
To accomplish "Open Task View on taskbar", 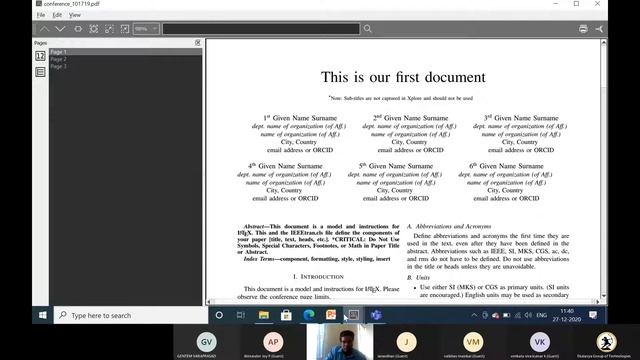I will 241,315.
